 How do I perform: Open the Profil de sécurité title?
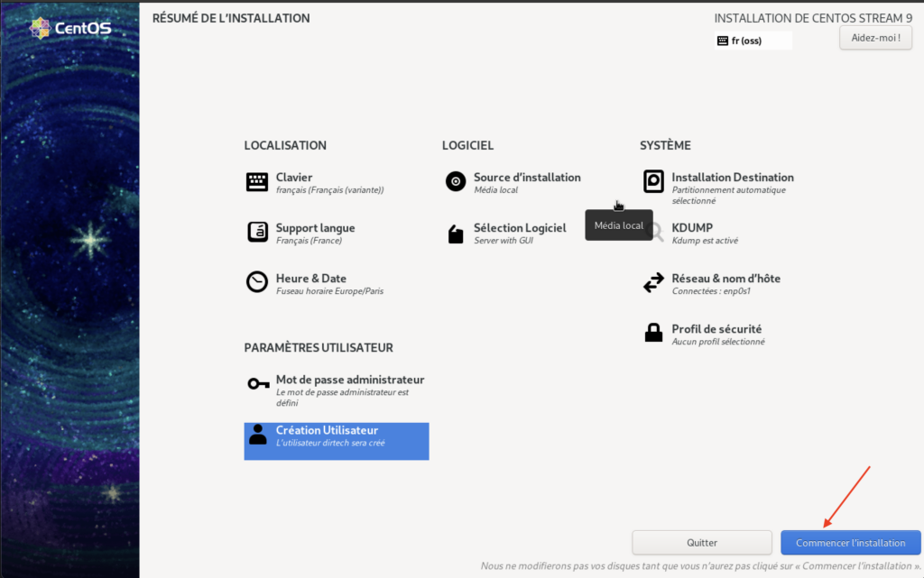[716, 329]
